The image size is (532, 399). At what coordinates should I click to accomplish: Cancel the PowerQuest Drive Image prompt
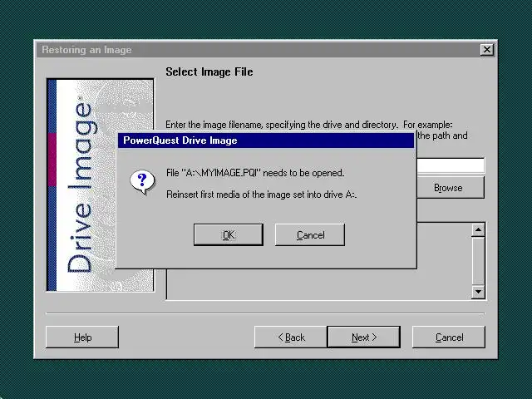[x=310, y=234]
